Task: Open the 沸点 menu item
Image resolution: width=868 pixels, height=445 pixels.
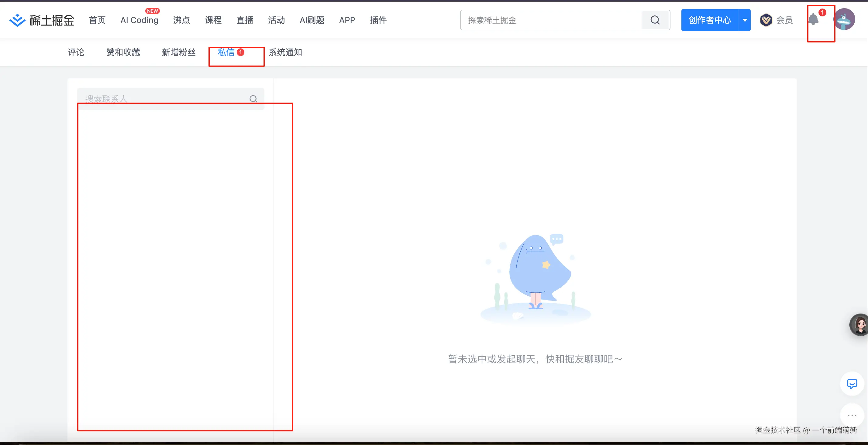Action: (181, 20)
